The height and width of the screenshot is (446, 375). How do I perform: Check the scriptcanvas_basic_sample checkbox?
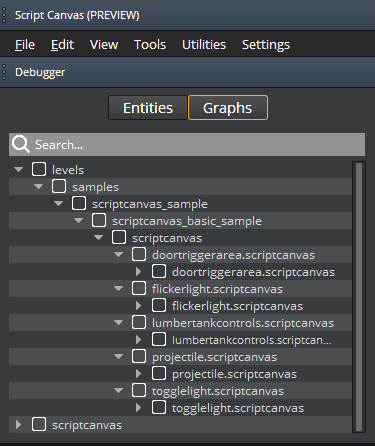(99, 220)
